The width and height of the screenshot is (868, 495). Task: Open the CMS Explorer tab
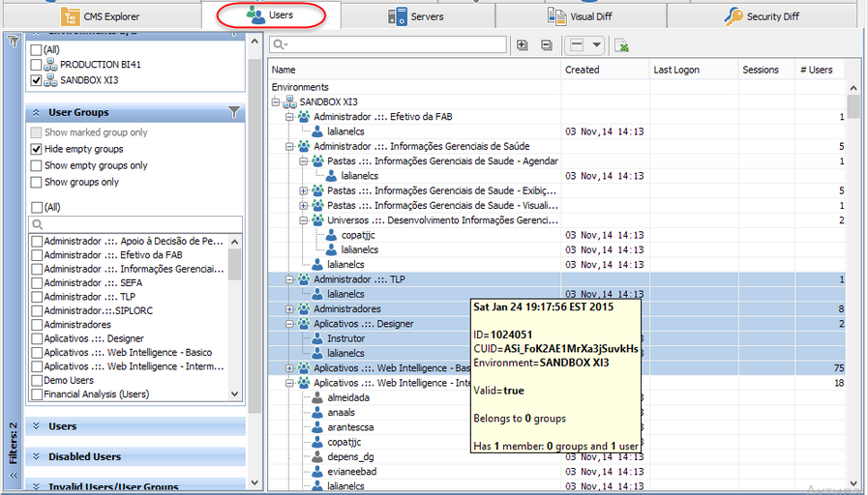[102, 16]
